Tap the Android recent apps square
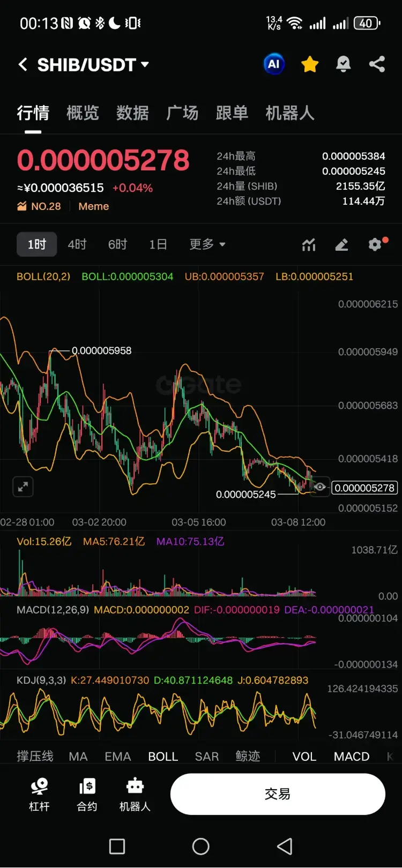Screen dimensions: 402x868 point(117,847)
